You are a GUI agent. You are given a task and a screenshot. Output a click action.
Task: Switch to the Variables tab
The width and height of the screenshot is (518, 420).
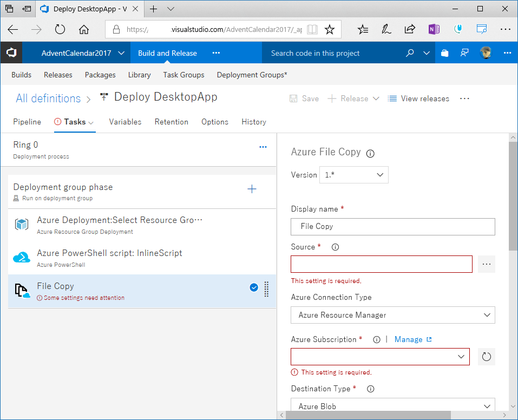tap(125, 122)
